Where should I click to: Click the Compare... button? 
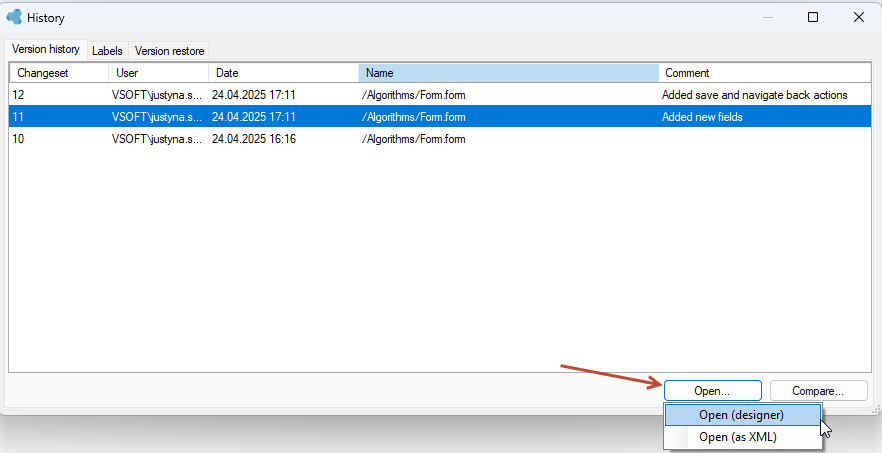coord(818,391)
